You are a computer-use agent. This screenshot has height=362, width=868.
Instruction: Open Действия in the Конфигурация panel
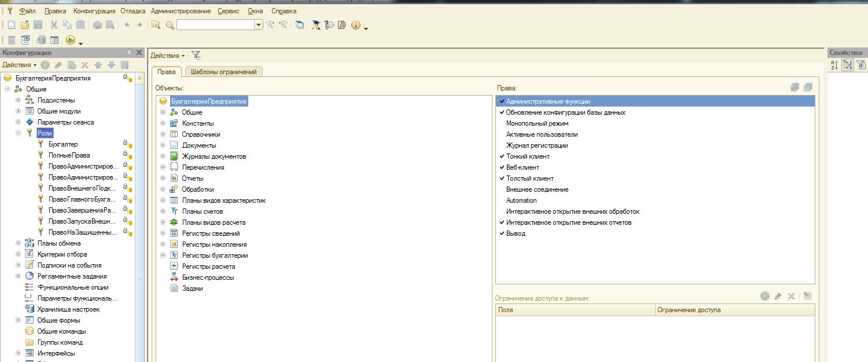(19, 65)
